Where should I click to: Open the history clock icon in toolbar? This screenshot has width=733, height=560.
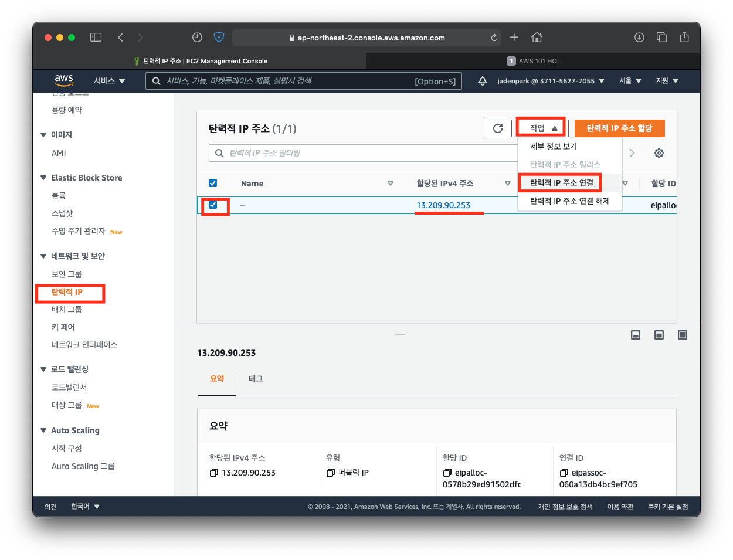[197, 38]
